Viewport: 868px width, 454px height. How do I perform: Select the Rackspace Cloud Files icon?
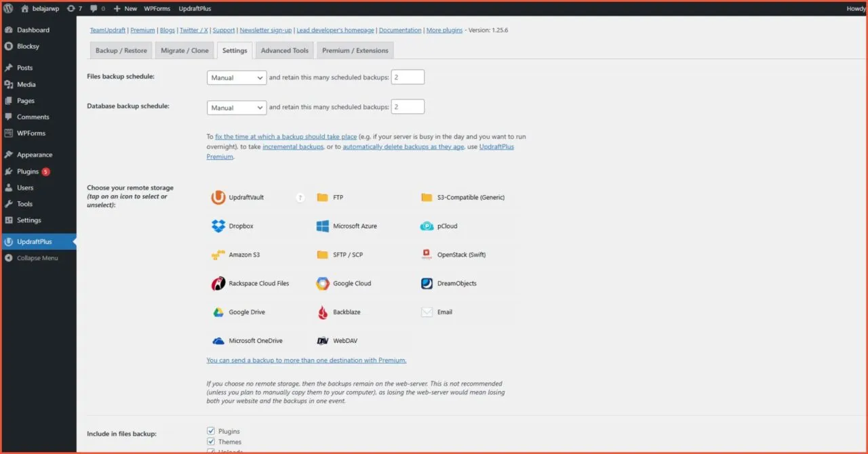(x=218, y=283)
